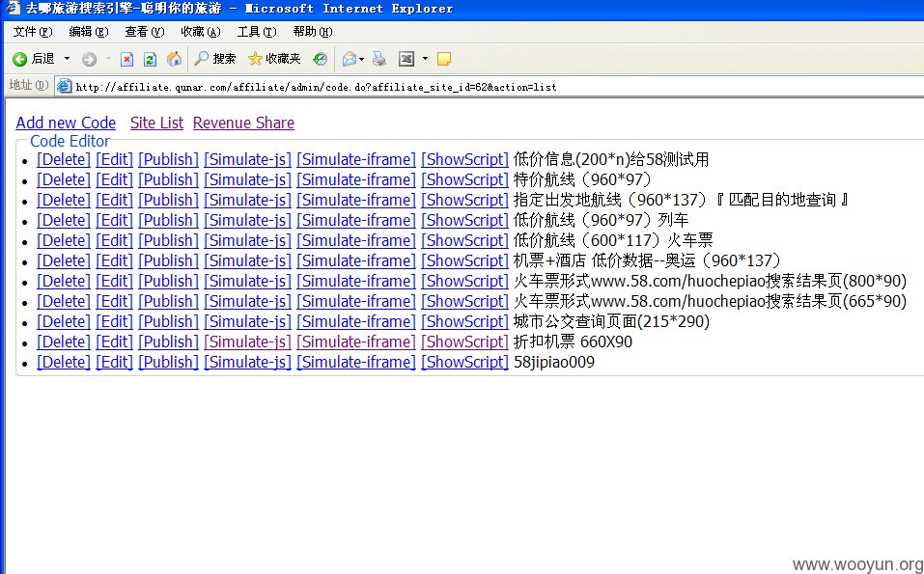Click the Mail envelope icon
Image resolution: width=924 pixels, height=574 pixels.
[349, 59]
